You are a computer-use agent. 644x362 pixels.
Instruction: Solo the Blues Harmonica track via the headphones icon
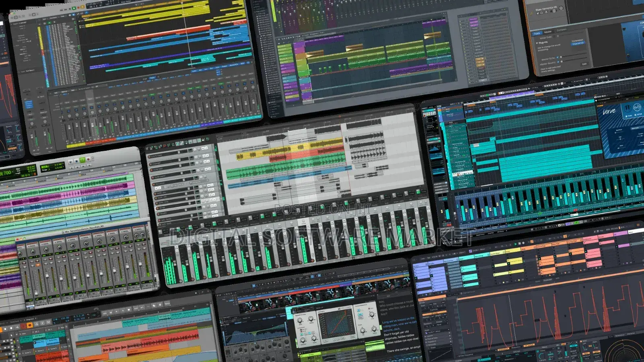(542, 13)
